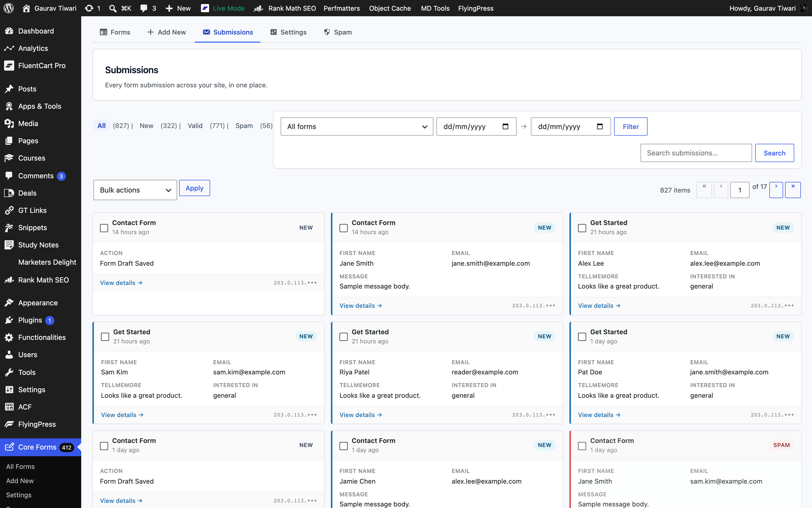812x508 pixels.
Task: Open the start date calendar picker
Action: pos(505,127)
